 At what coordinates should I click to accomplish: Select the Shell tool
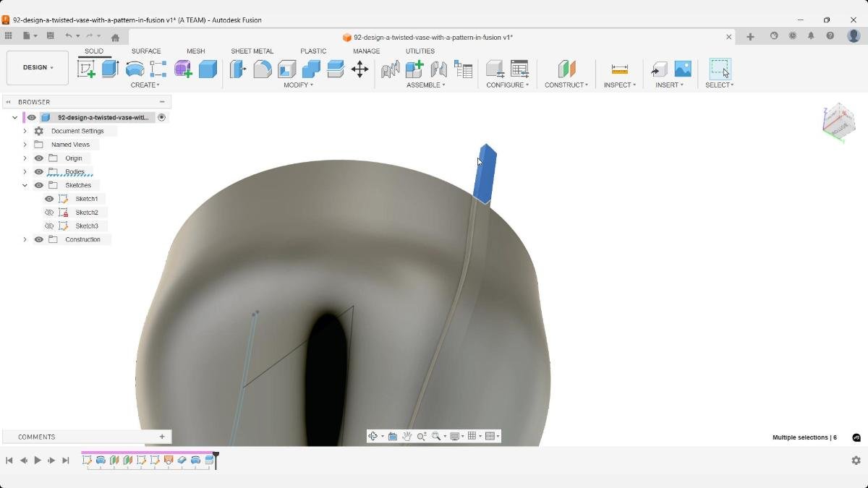tap(287, 69)
